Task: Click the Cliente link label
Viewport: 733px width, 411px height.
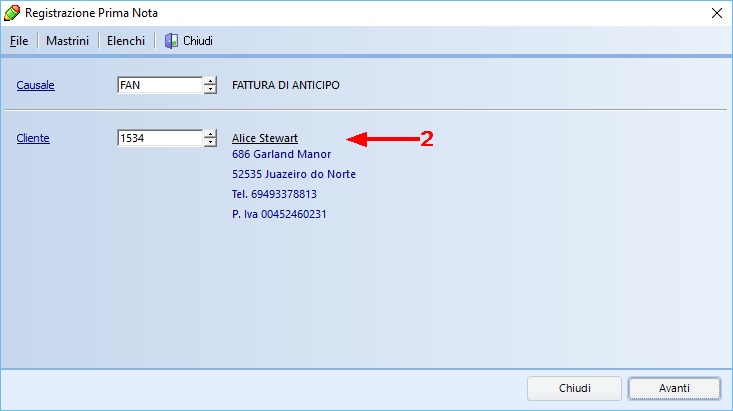Action: (33, 139)
